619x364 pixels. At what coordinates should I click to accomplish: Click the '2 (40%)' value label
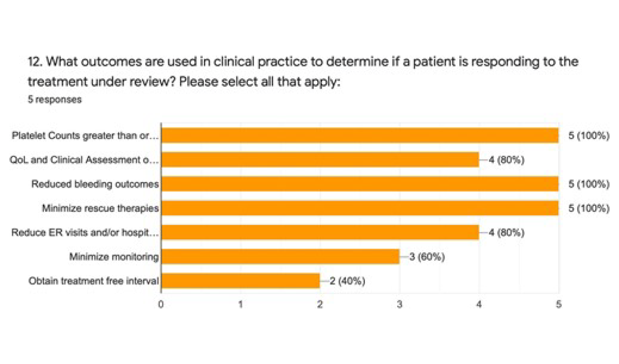point(347,281)
